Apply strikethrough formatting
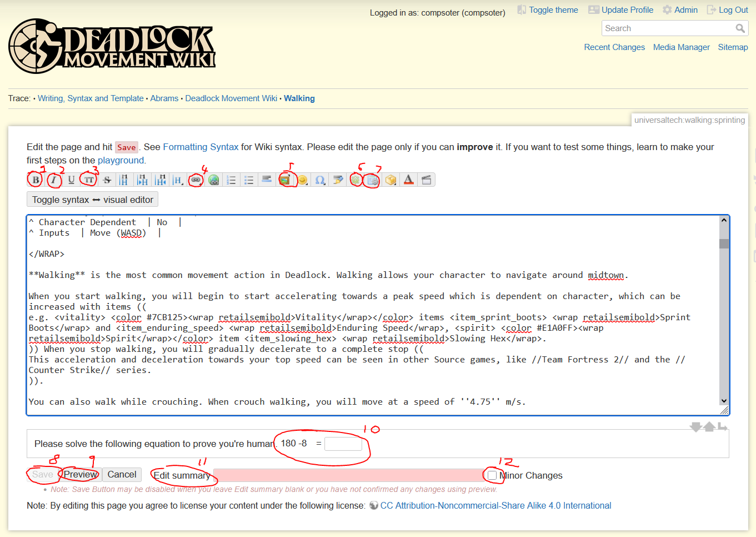This screenshot has height=537, width=756. (x=106, y=179)
